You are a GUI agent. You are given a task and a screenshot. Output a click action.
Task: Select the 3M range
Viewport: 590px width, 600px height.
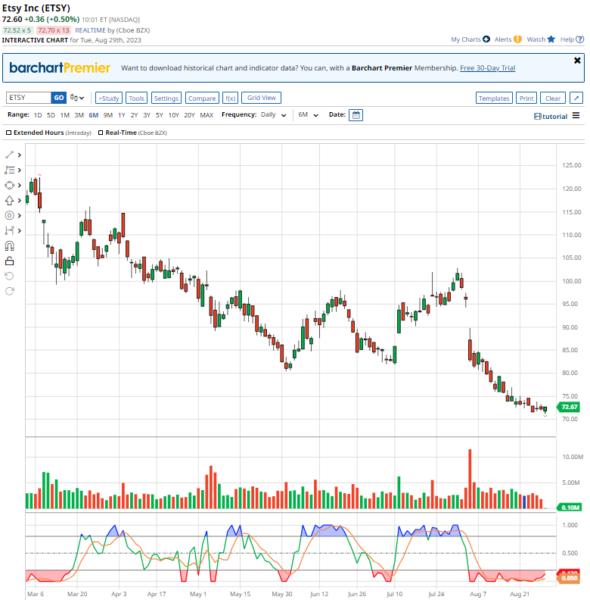pos(79,115)
